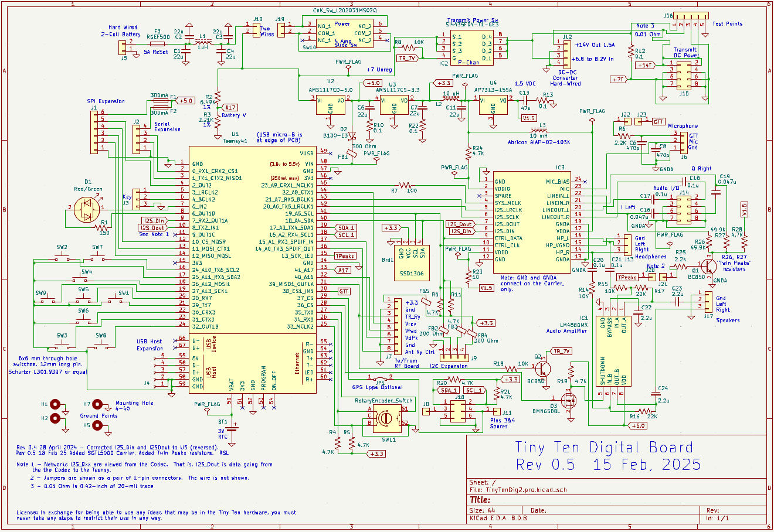This screenshot has height=532, width=774.
Task: Click the TPeaks label at Teensy pin 35
Action: (345, 256)
